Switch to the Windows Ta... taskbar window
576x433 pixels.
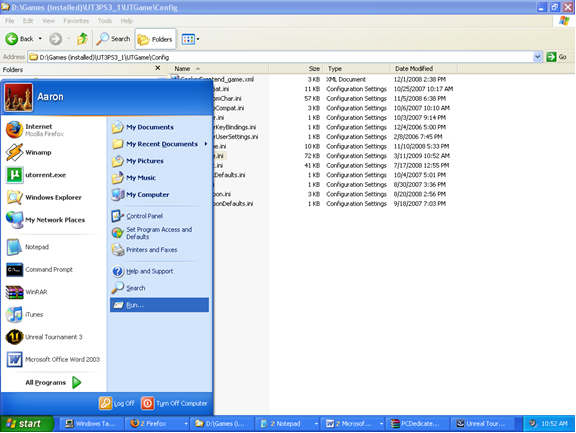pyautogui.click(x=90, y=424)
